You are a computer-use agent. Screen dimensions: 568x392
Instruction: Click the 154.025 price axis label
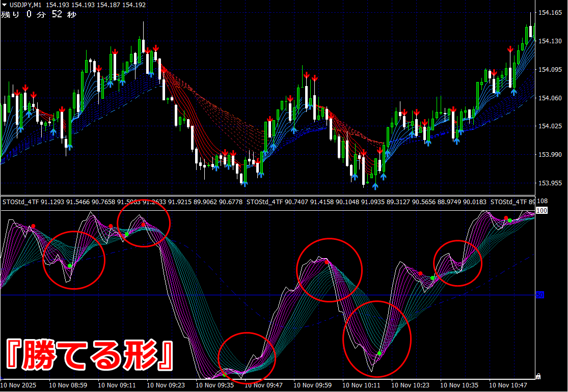tap(550, 126)
